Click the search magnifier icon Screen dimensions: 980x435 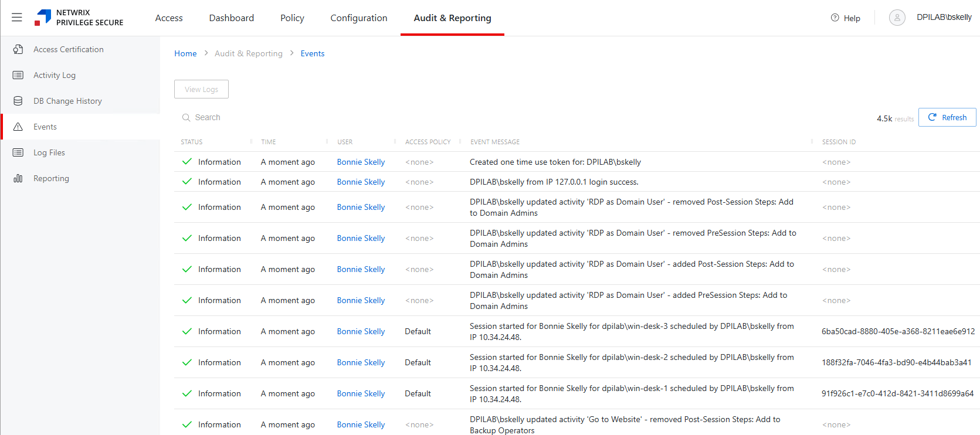(x=186, y=118)
